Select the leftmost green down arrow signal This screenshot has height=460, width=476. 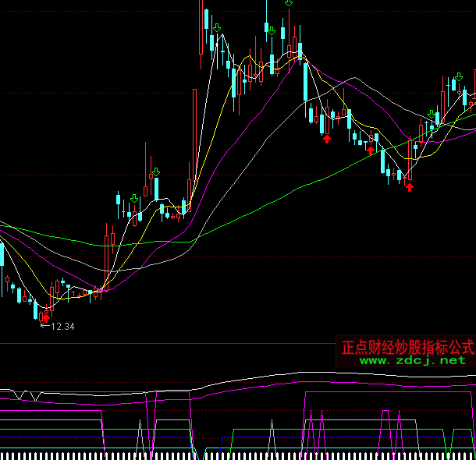[134, 200]
